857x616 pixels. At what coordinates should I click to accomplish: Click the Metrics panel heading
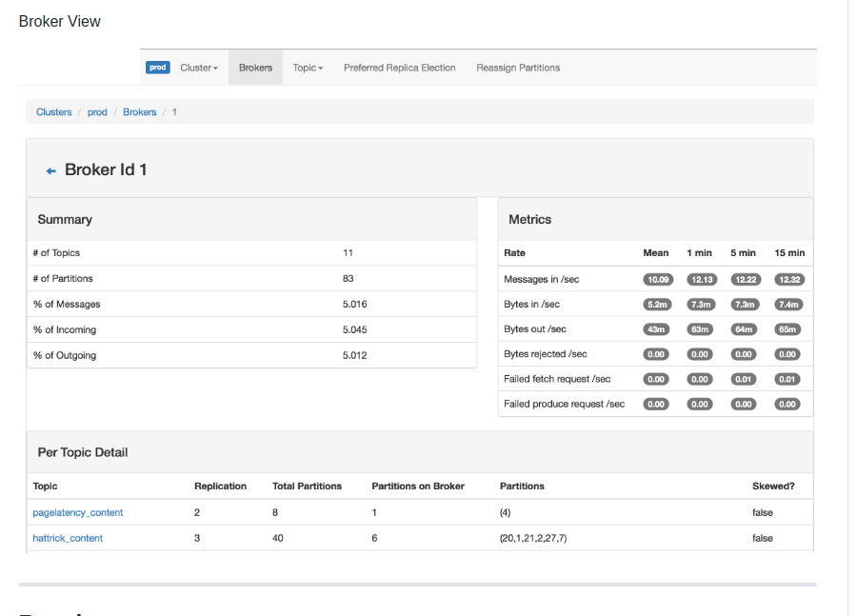pyautogui.click(x=530, y=220)
